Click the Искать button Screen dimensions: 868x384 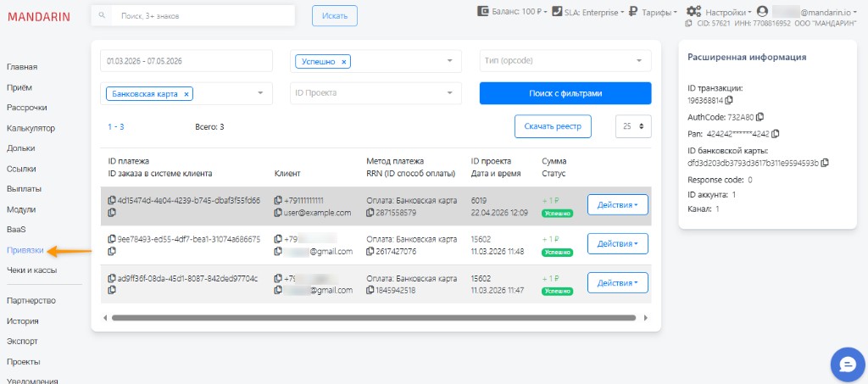click(x=334, y=16)
